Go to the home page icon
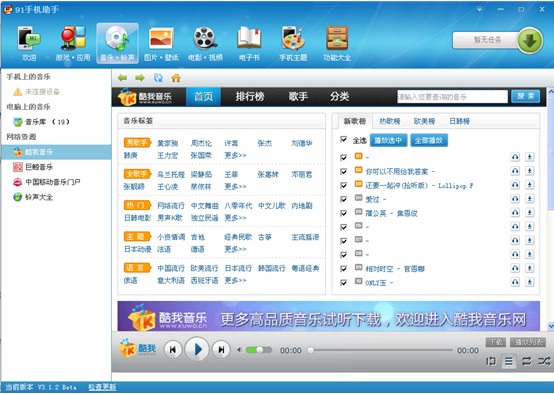 point(176,78)
